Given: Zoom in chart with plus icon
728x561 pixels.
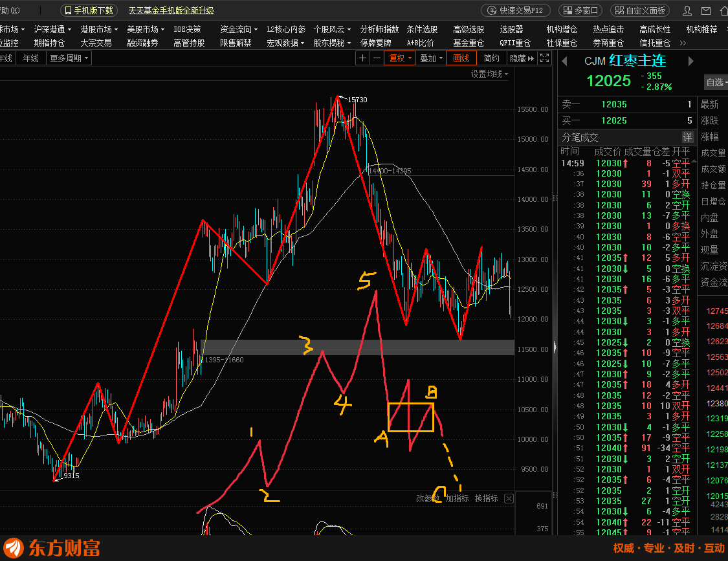Looking at the screenshot, I should click(x=362, y=58).
